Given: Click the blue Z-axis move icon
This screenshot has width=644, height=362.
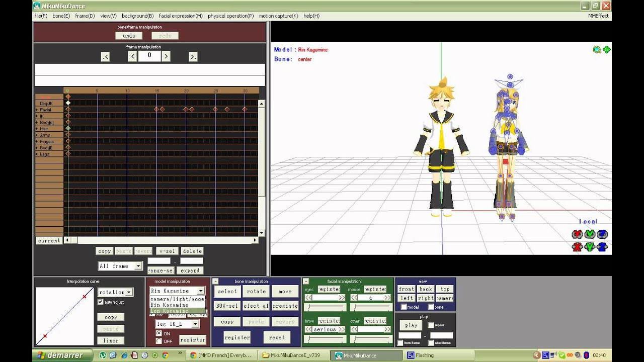Looking at the screenshot, I should click(602, 247).
